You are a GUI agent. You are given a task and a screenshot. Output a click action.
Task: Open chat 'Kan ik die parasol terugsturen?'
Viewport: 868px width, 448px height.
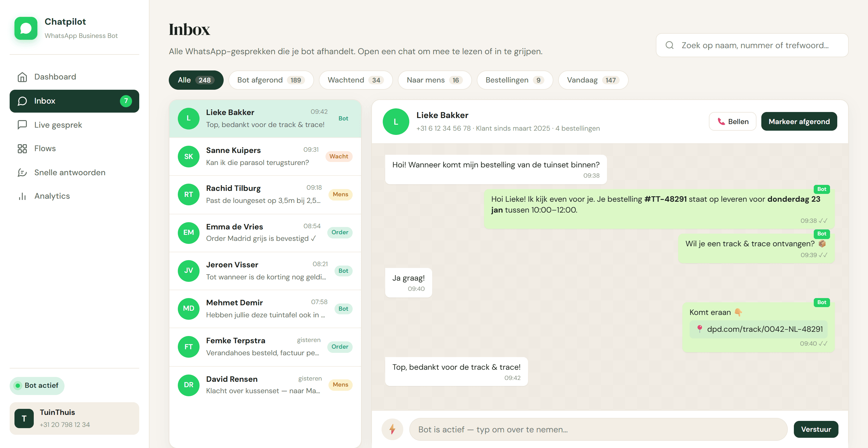click(x=265, y=157)
